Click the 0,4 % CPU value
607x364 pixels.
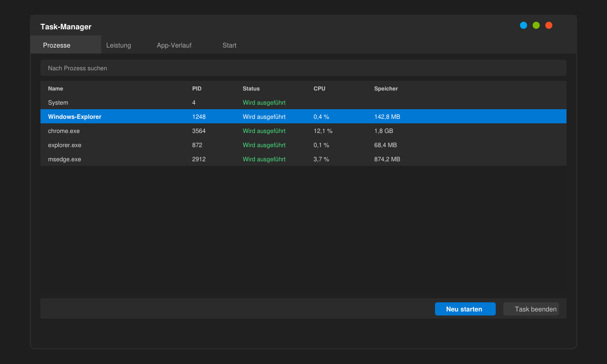click(321, 116)
